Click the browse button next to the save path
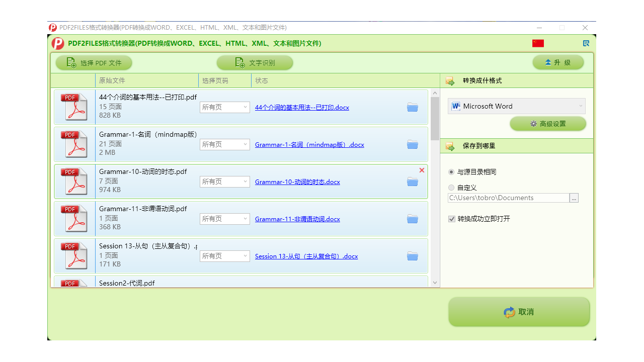 pyautogui.click(x=574, y=198)
